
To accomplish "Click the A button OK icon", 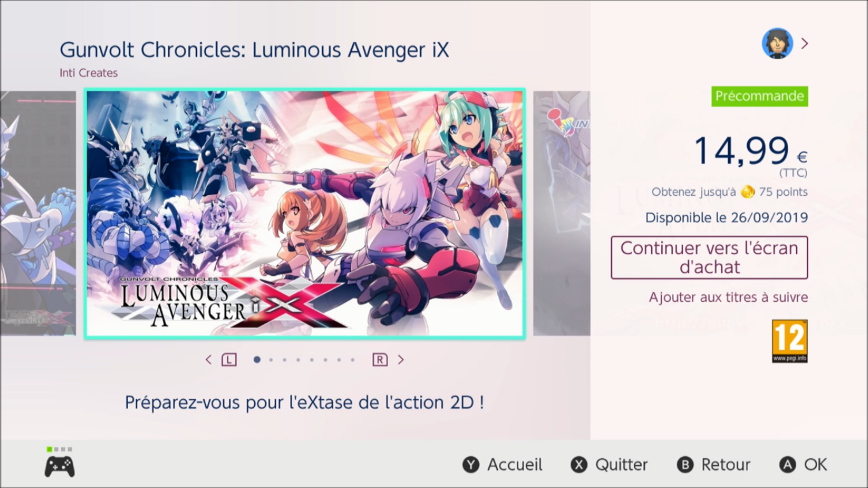I will tap(787, 465).
